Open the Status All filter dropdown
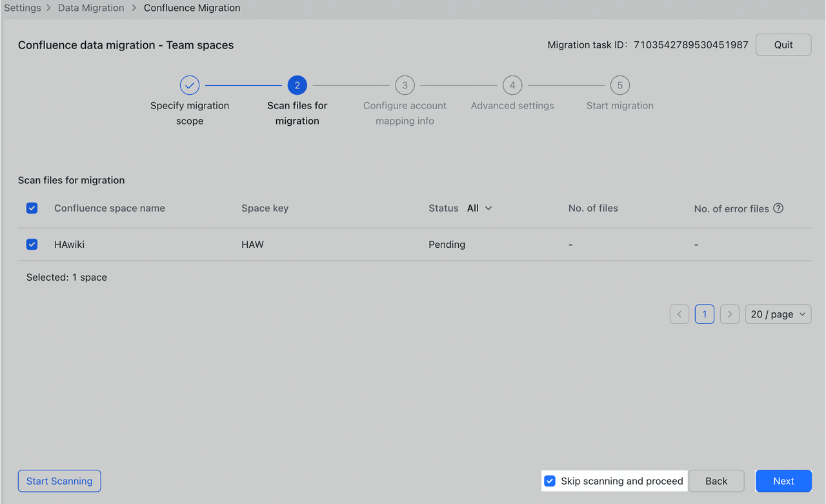The height and width of the screenshot is (504, 826). [479, 208]
